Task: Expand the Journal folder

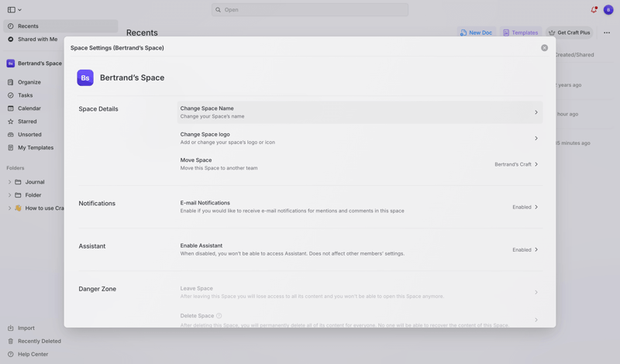Action: point(9,182)
